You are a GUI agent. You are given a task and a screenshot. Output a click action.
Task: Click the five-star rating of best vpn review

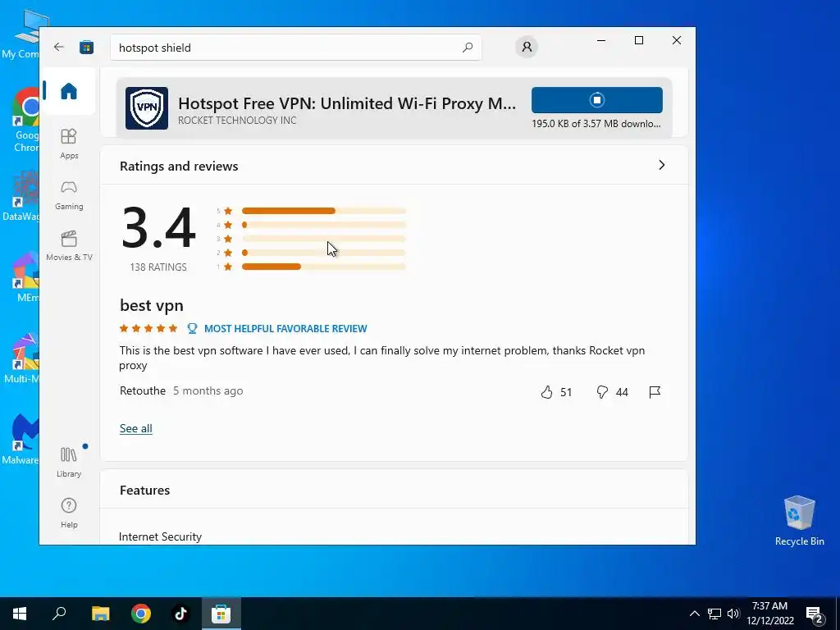[148, 328]
